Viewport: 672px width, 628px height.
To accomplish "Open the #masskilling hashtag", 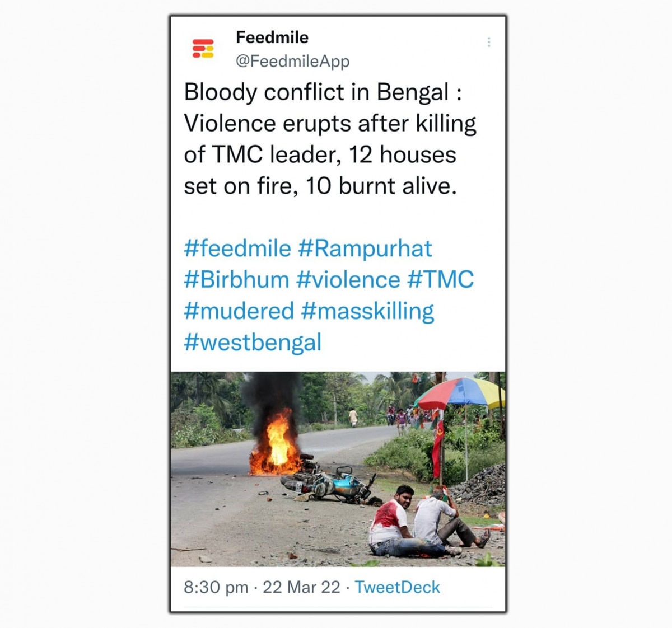I will click(367, 311).
